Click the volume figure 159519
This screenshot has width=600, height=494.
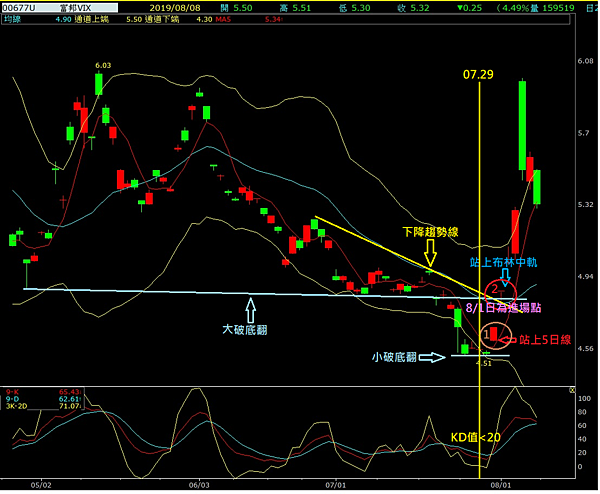tap(558, 8)
